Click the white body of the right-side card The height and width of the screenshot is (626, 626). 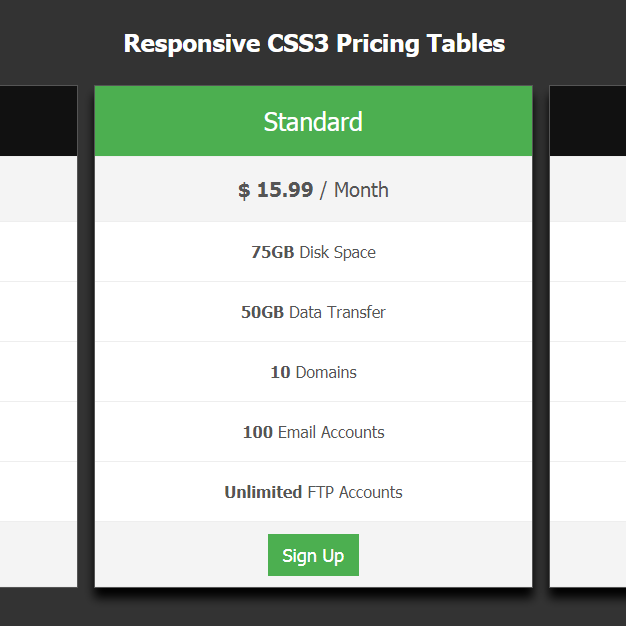pyautogui.click(x=588, y=371)
